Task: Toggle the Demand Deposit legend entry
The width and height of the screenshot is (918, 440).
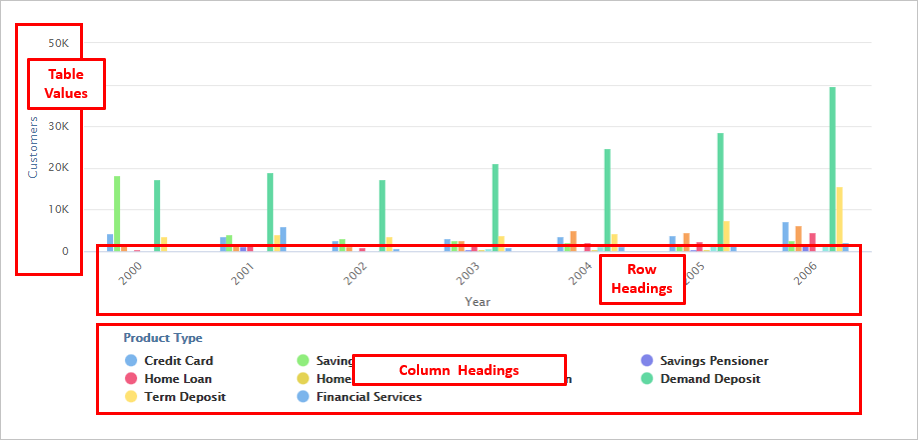Action: pyautogui.click(x=710, y=379)
